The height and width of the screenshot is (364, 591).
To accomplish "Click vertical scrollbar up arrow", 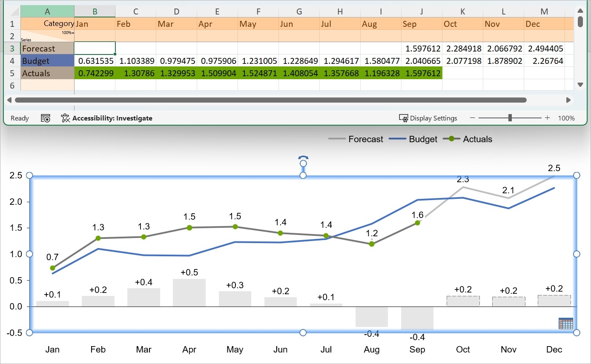I will (580, 10).
